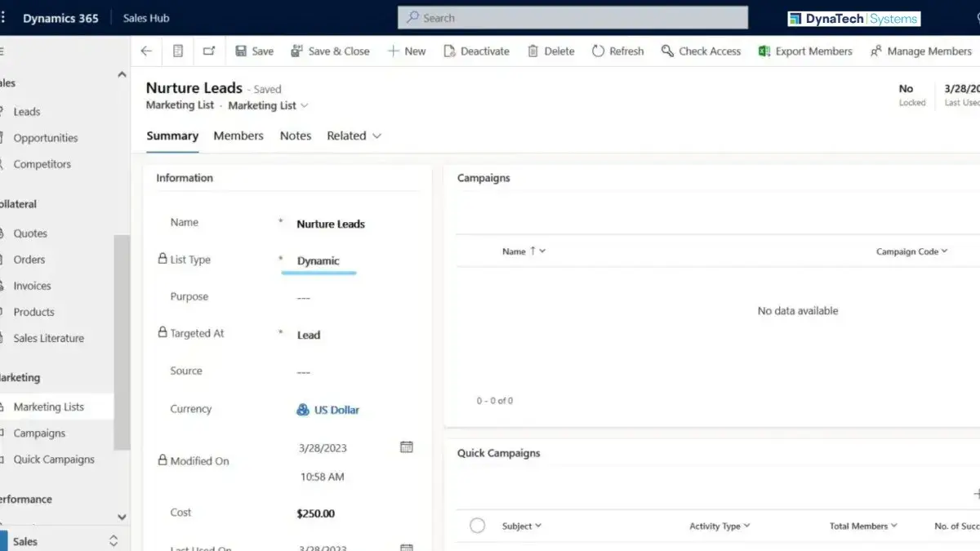Switch to the Summary tab
Viewport: 980px width, 551px height.
tap(172, 136)
